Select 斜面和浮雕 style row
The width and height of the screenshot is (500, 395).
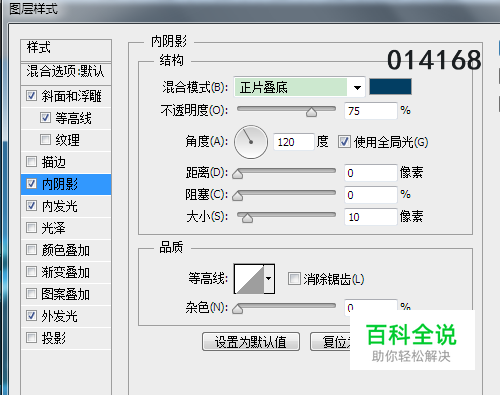[66, 96]
